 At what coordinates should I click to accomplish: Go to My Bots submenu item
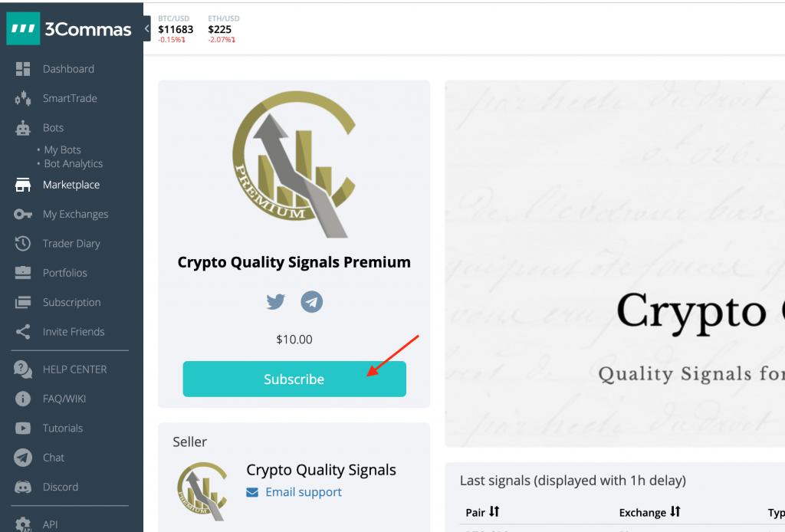[x=62, y=150]
